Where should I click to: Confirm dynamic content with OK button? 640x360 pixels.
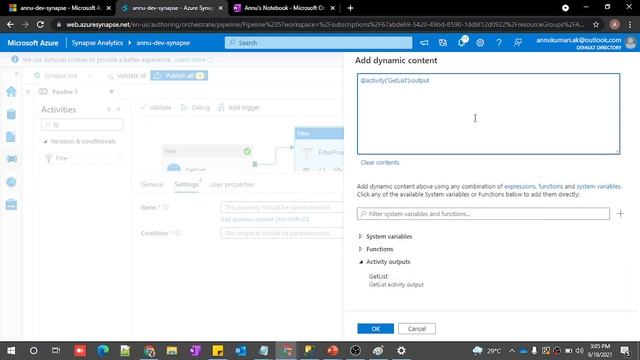click(x=376, y=329)
